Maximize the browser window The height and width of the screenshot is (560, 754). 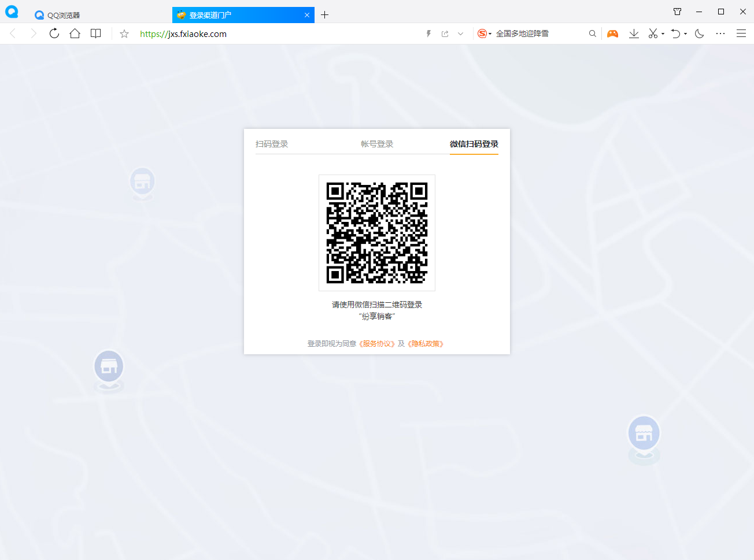[721, 12]
